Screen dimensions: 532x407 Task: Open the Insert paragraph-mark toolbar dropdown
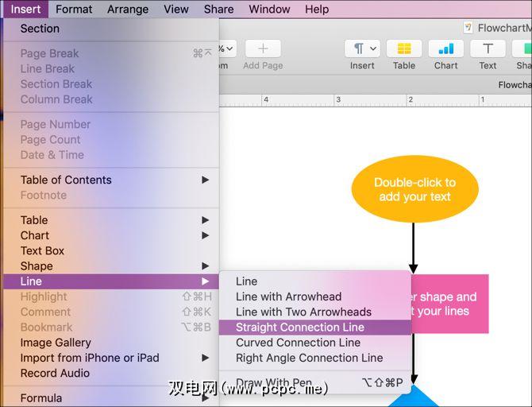pyautogui.click(x=362, y=48)
